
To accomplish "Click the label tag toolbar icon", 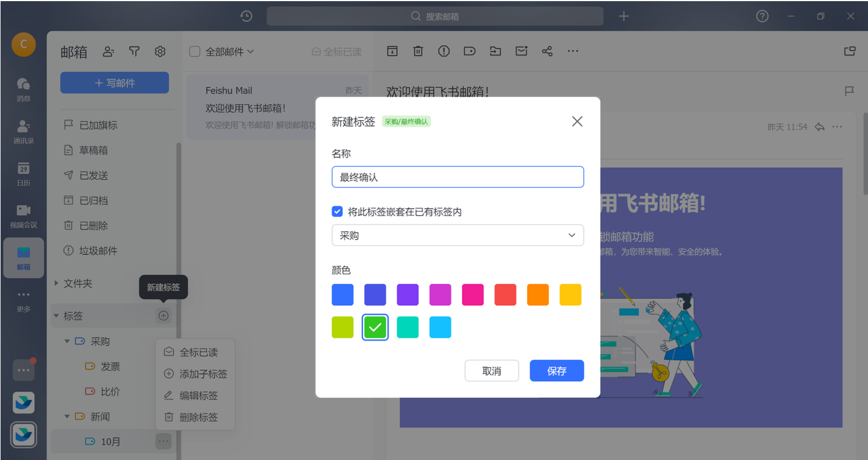I will point(470,51).
